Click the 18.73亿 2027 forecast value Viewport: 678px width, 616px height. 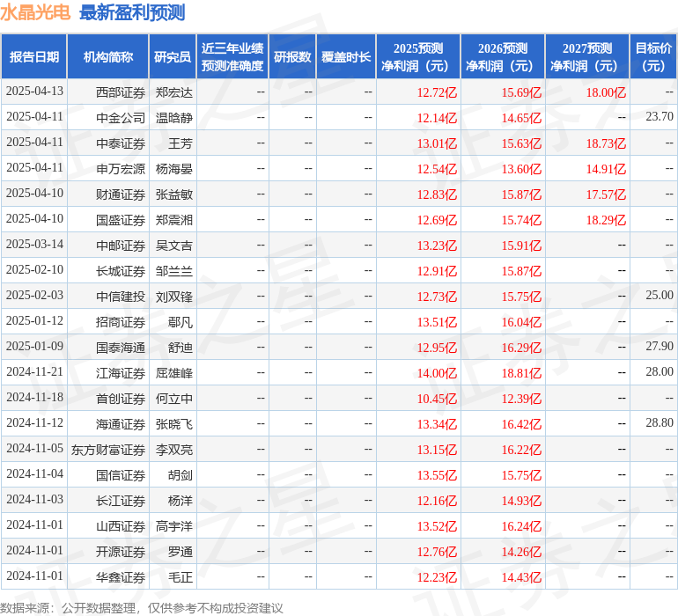(x=606, y=143)
